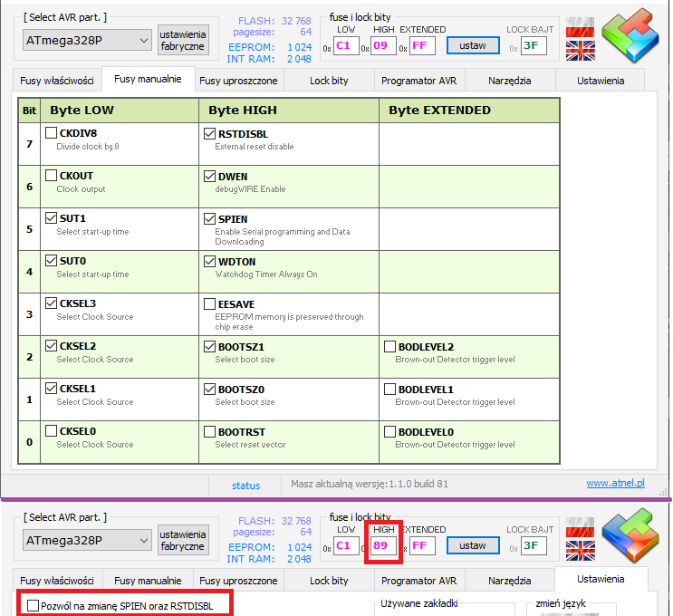
Task: Open Fusy uproszczone tab in top window
Action: pos(238,81)
